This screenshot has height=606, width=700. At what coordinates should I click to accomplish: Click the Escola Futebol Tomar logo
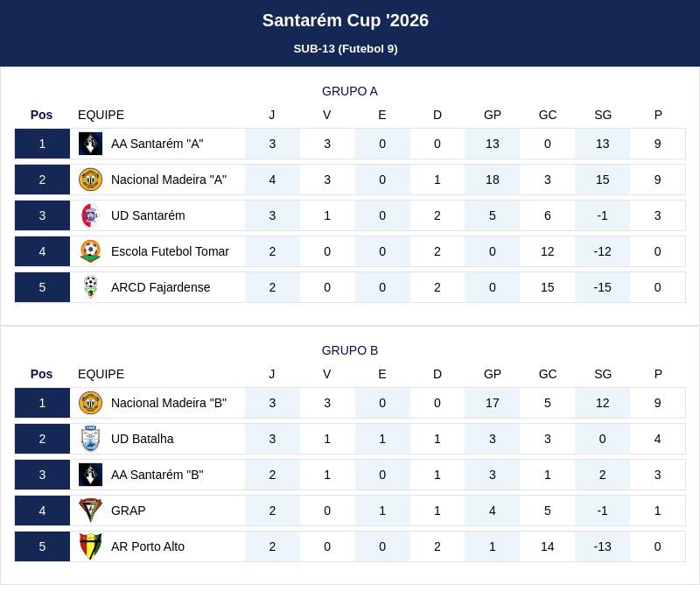(x=90, y=251)
